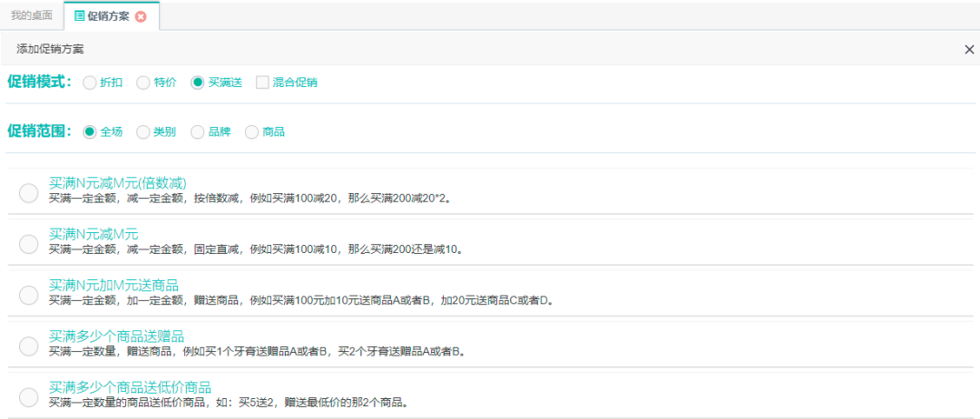Choose radio for 买满N元加M元送商品
The width and height of the screenshot is (980, 419).
click(28, 295)
